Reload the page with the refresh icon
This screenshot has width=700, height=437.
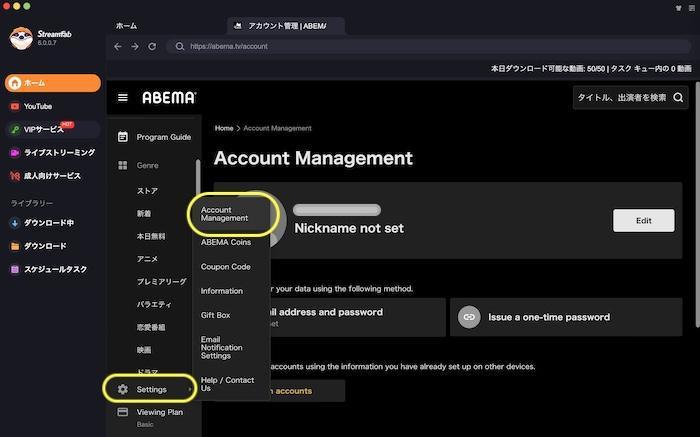pyautogui.click(x=152, y=46)
